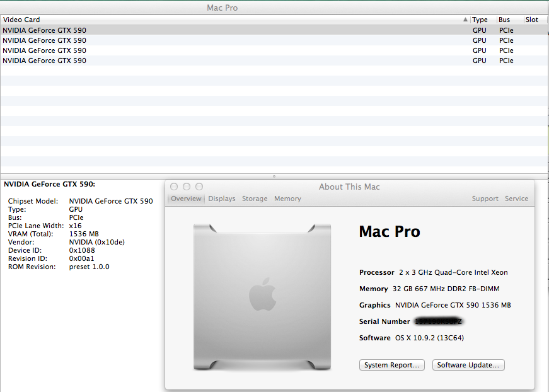Click the Chipset Model value in details pane
This screenshot has height=392, width=549.
[x=111, y=201]
